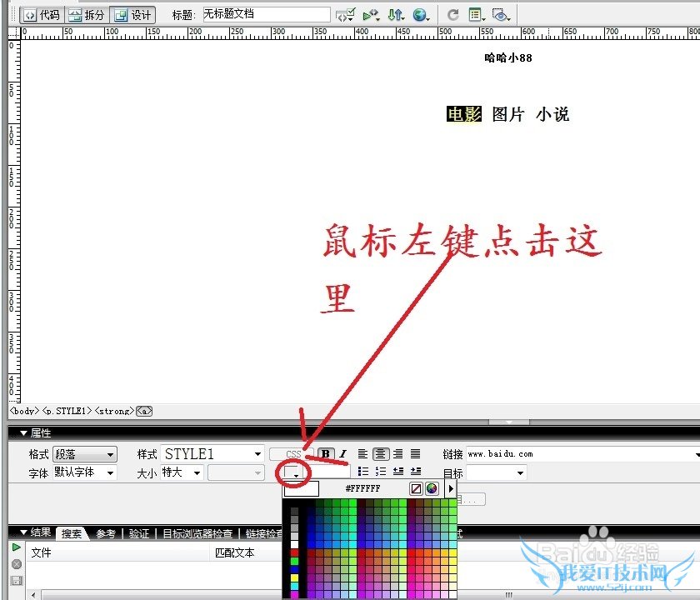Click the 图片 text in the document

(508, 114)
